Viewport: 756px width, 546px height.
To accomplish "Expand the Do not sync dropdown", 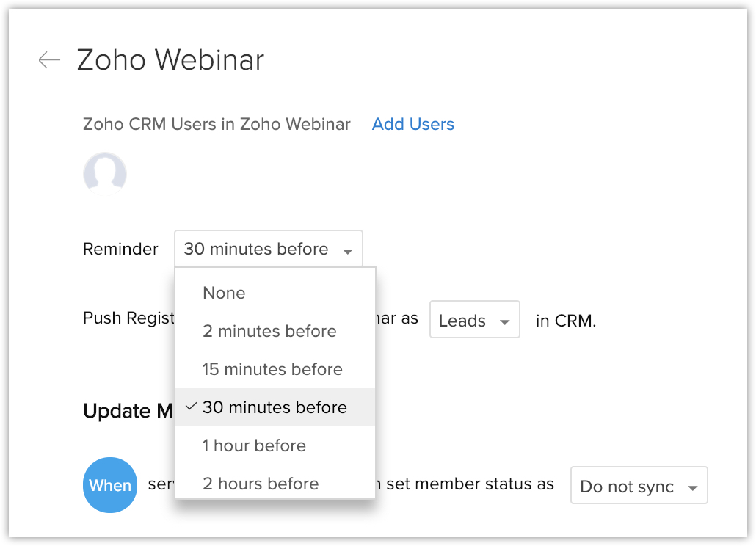I will [x=638, y=486].
